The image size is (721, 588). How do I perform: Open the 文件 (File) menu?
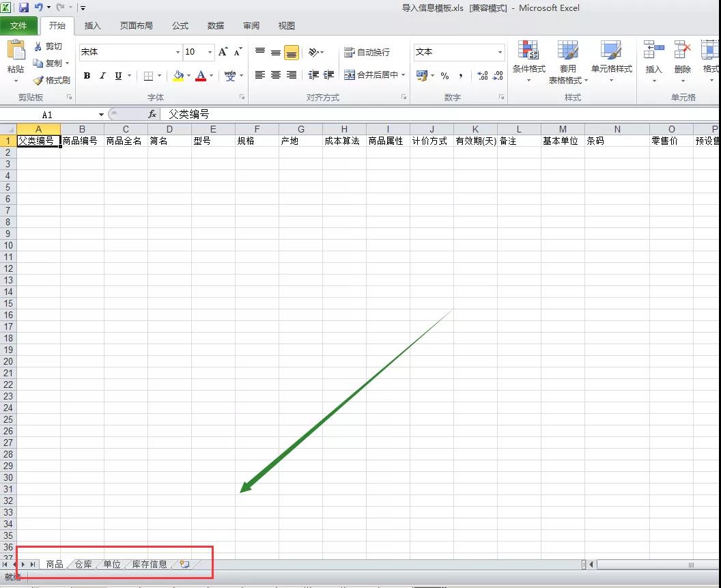coord(18,26)
